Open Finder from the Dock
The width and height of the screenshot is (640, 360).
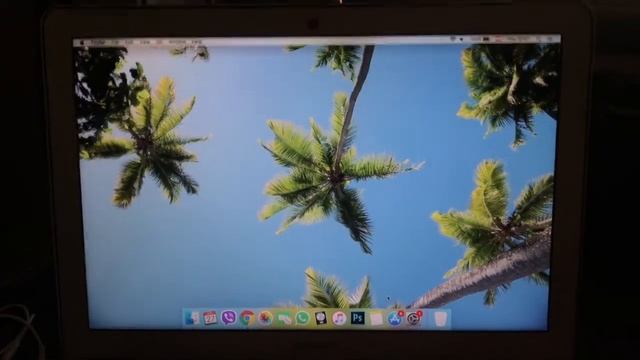click(x=192, y=318)
